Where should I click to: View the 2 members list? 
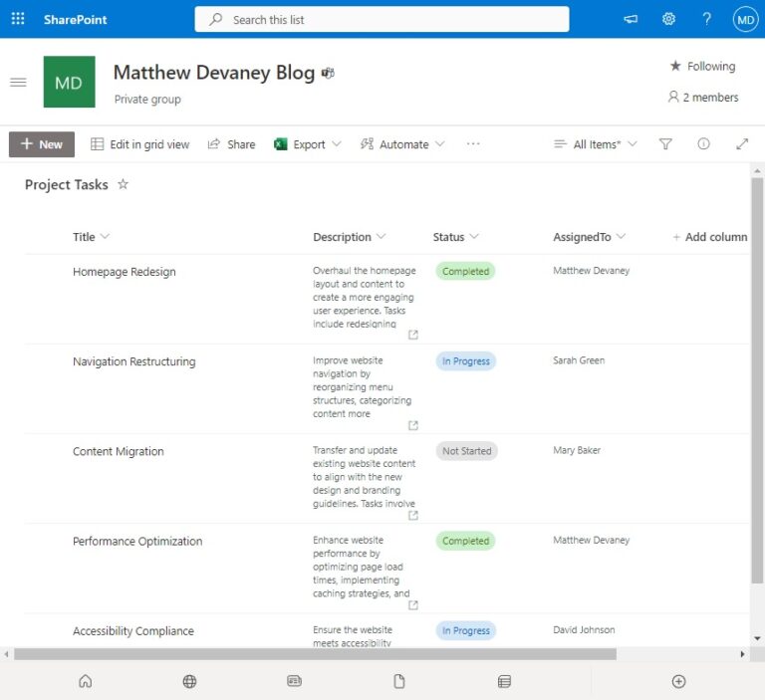tap(702, 97)
